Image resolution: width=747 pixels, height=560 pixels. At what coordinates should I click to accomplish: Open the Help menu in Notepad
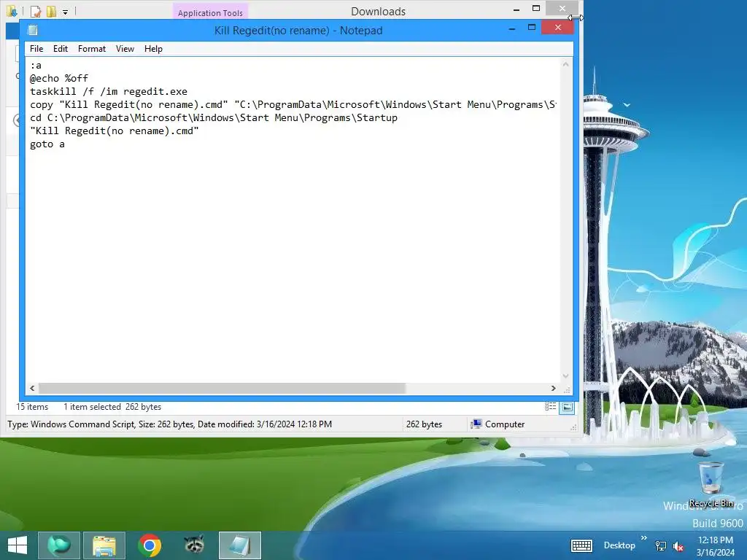point(153,49)
